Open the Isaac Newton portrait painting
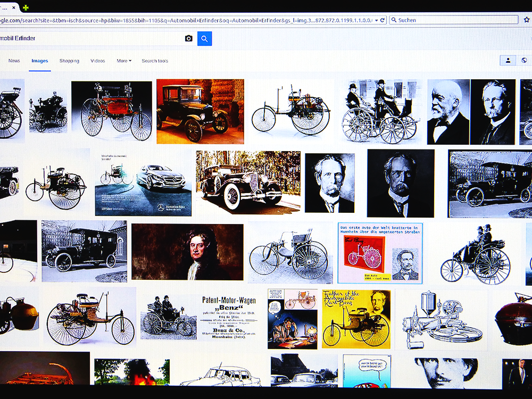 click(x=187, y=252)
